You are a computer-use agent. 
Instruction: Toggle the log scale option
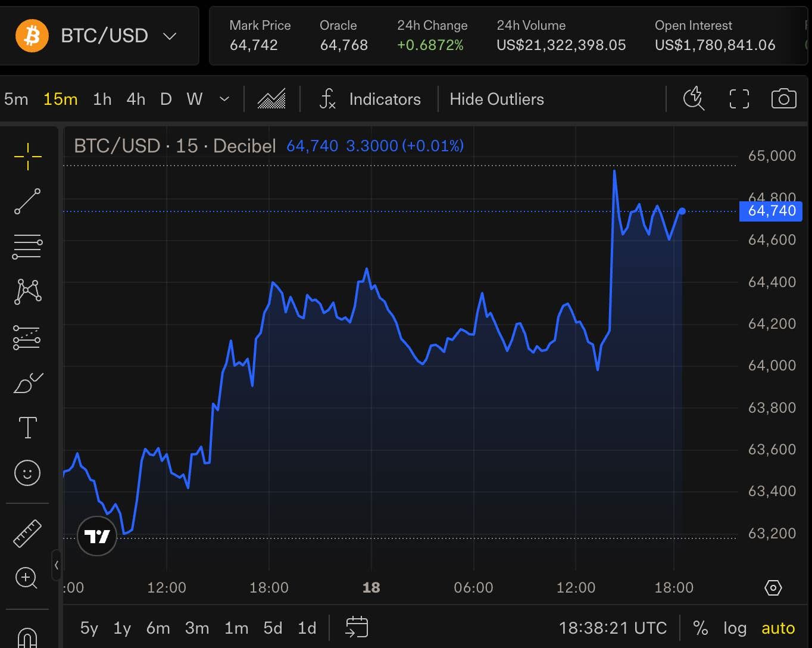point(735,628)
